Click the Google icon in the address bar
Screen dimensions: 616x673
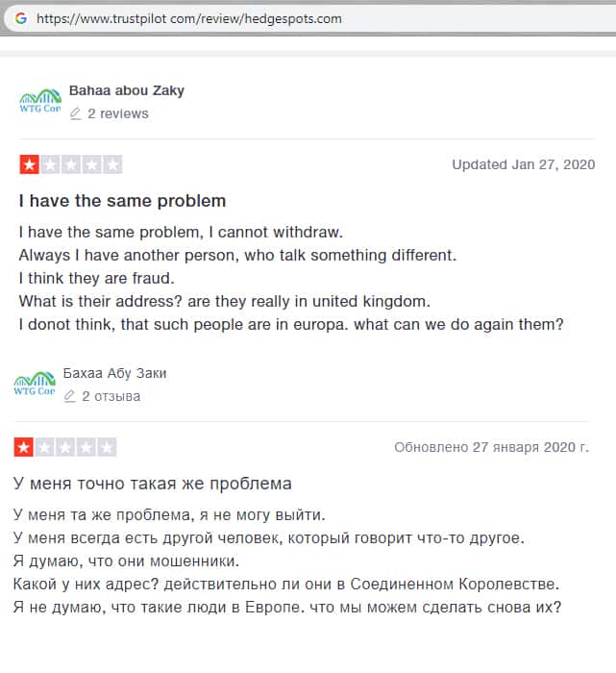(20, 18)
